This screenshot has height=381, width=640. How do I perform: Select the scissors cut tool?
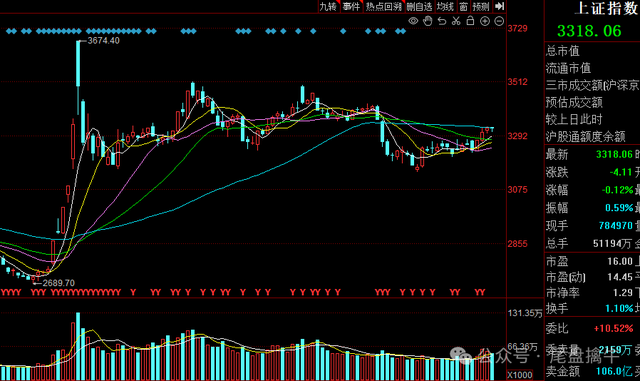[x=456, y=21]
